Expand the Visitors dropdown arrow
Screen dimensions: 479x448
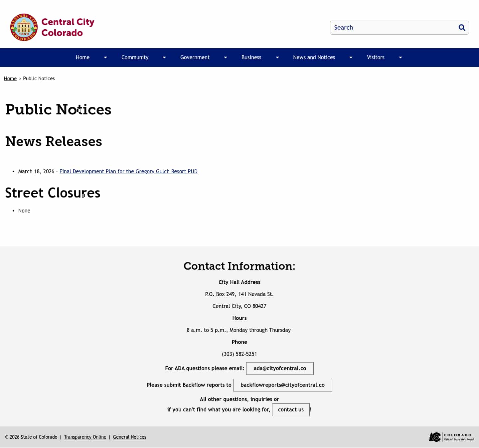click(400, 57)
